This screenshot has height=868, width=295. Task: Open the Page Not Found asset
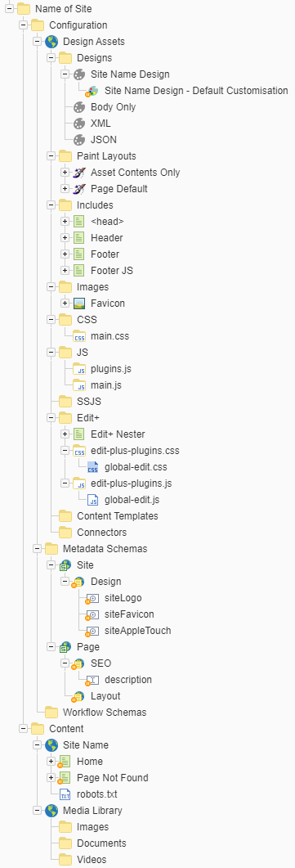113,778
